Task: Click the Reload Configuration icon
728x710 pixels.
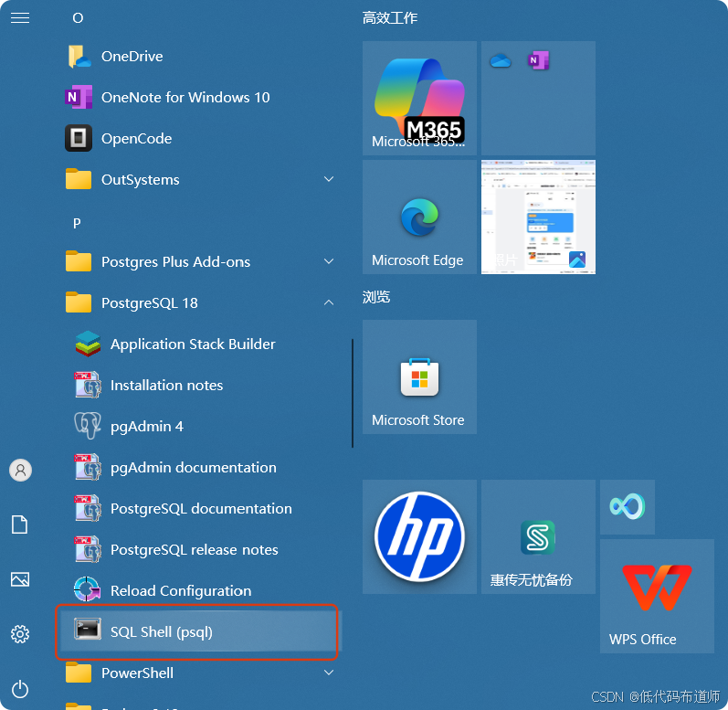Action: pos(87,589)
